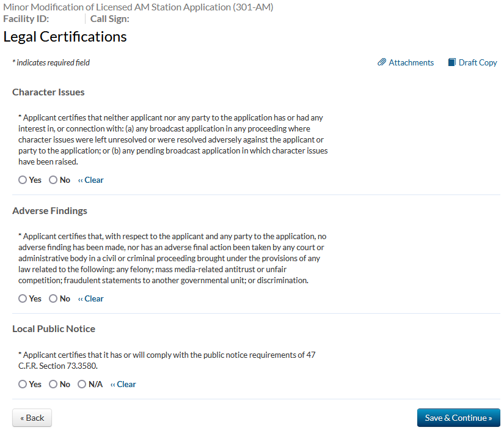Clear the Adverse Findings answer
The width and height of the screenshot is (504, 433).
coord(91,298)
